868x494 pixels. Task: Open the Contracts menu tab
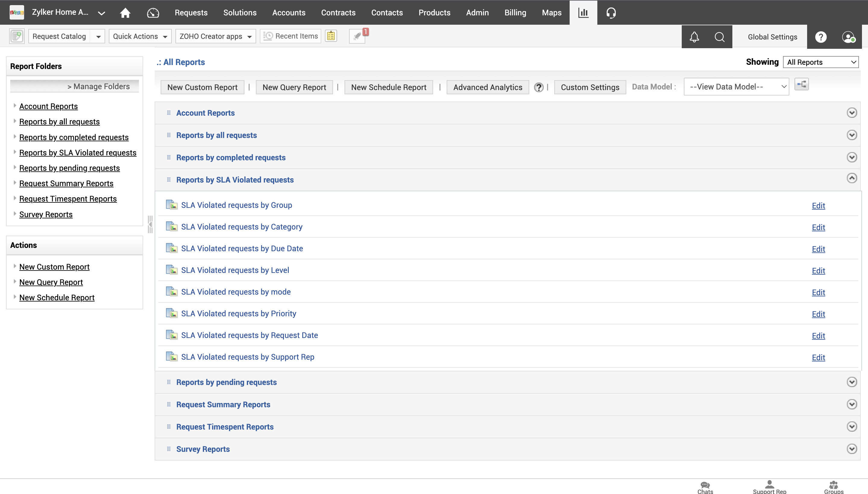(x=338, y=13)
